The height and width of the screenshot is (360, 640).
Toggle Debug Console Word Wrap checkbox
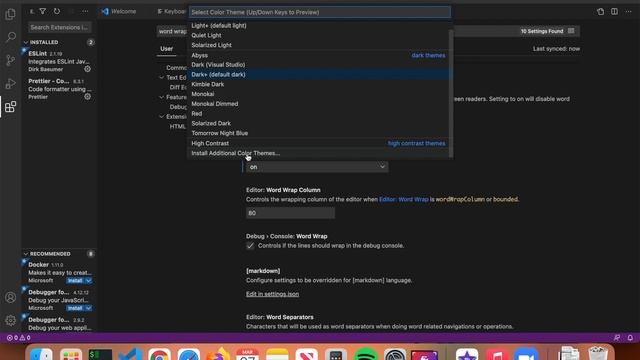250,246
